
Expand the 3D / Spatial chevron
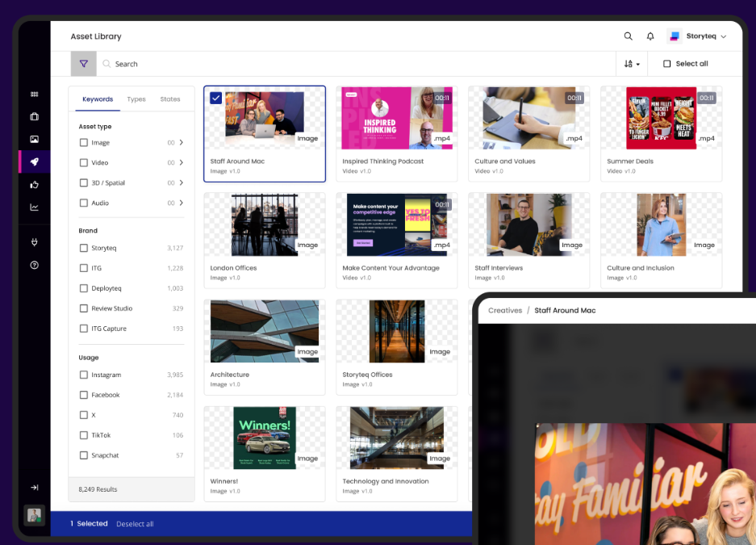click(x=182, y=182)
